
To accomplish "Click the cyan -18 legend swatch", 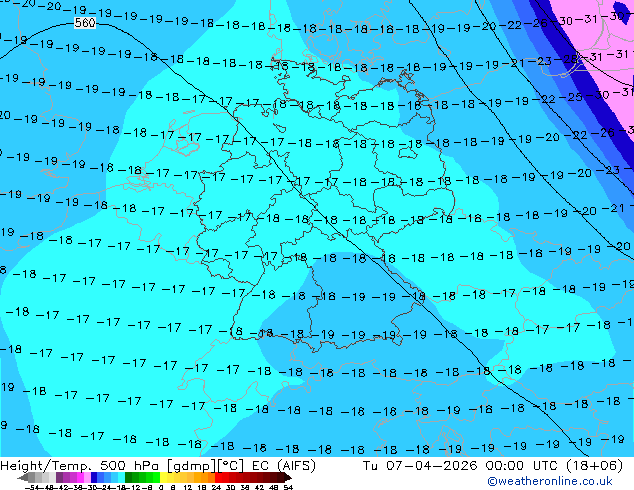I will (121, 477).
